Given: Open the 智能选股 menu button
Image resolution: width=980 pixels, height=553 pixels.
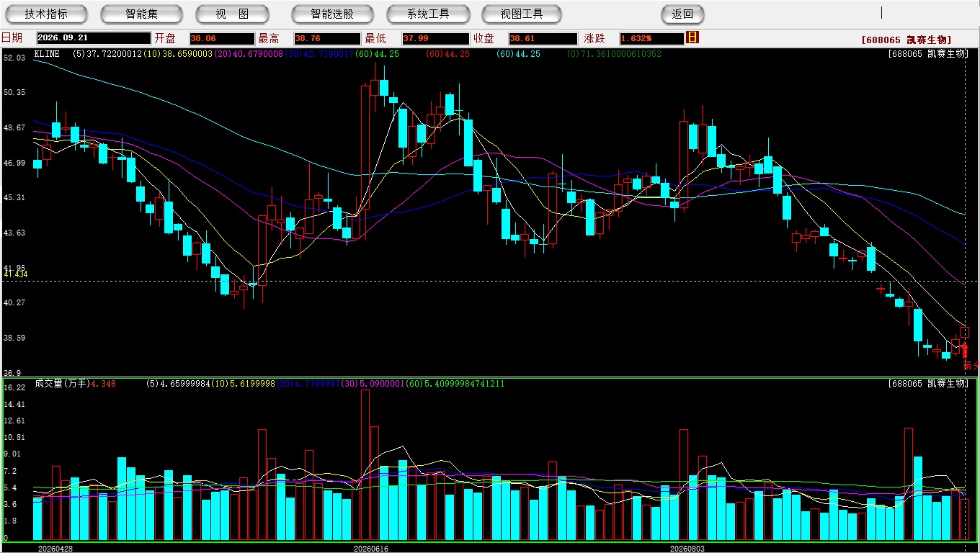Looking at the screenshot, I should (332, 14).
